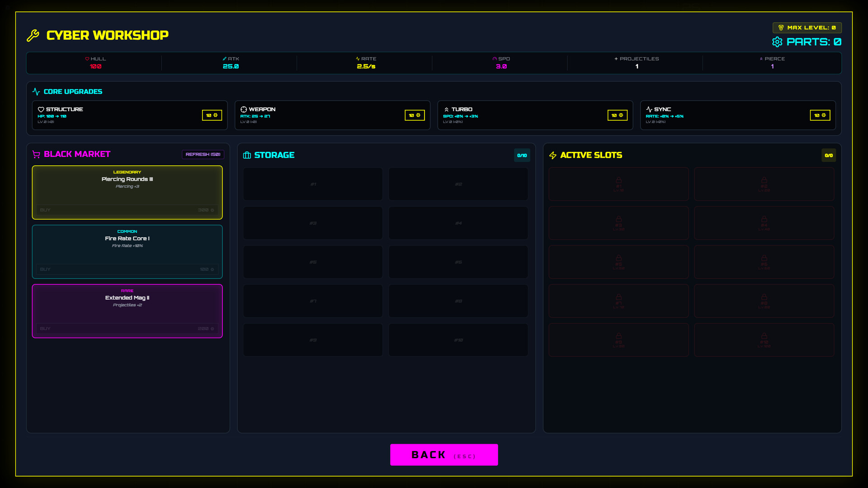868x488 pixels.
Task: Click the storage box icon beside Storage
Action: coord(247,155)
